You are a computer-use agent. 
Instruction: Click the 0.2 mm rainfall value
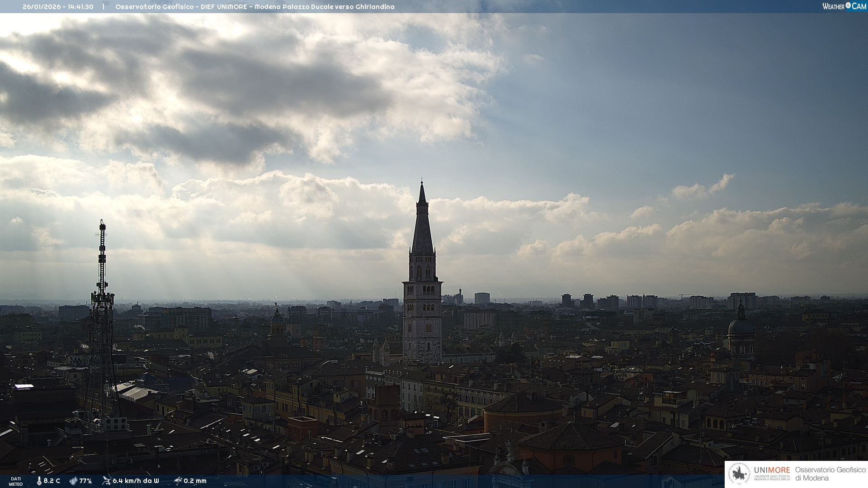coord(195,481)
